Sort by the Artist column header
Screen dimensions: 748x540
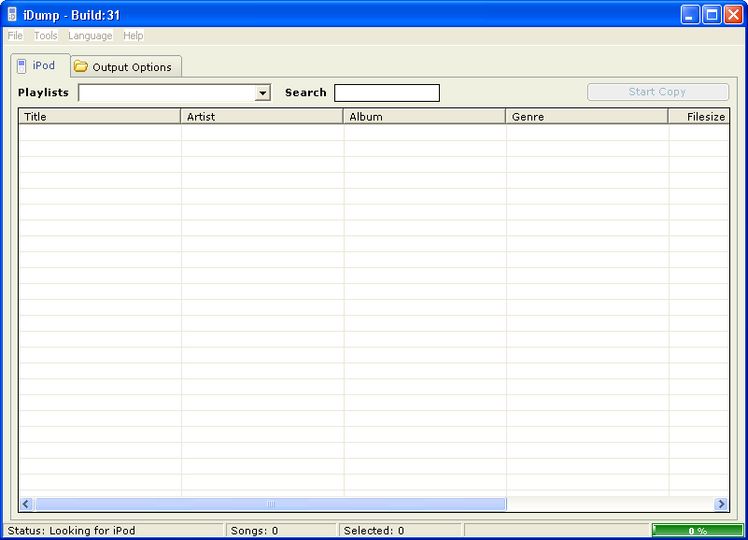tap(262, 116)
